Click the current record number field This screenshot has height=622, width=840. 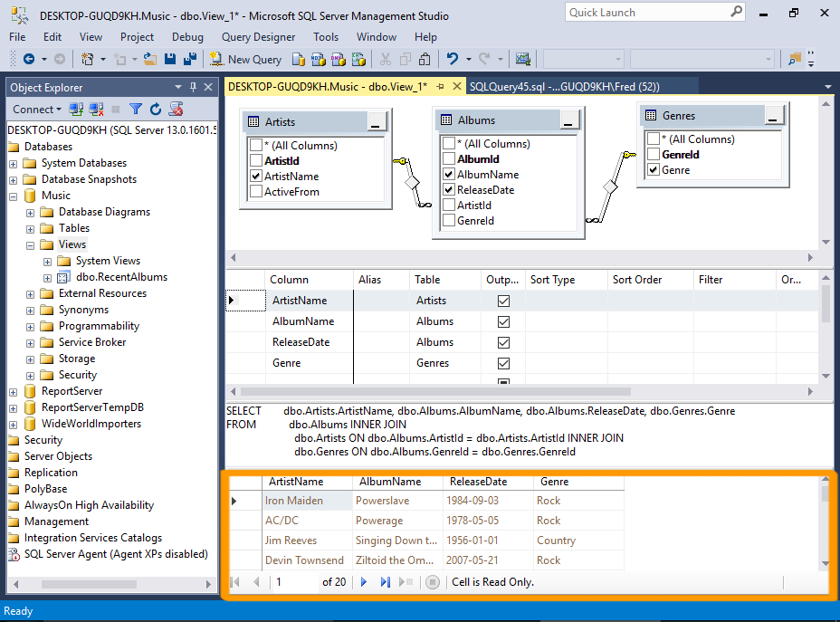click(x=294, y=582)
